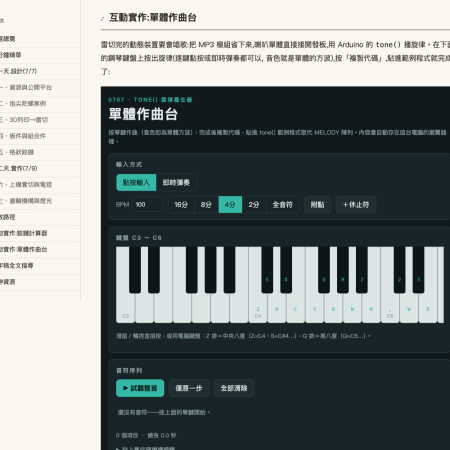Select the 2分 note duration
Viewport: 450px width, 450px height.
[x=254, y=204]
